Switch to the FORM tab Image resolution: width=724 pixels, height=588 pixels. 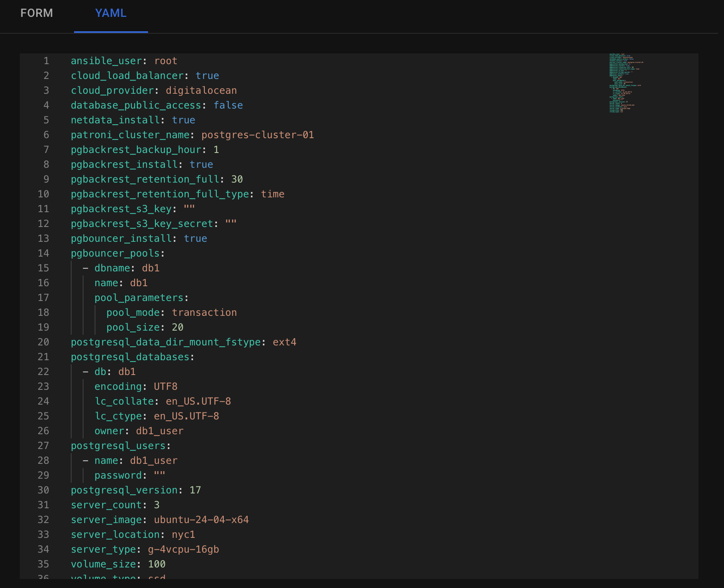coord(37,13)
